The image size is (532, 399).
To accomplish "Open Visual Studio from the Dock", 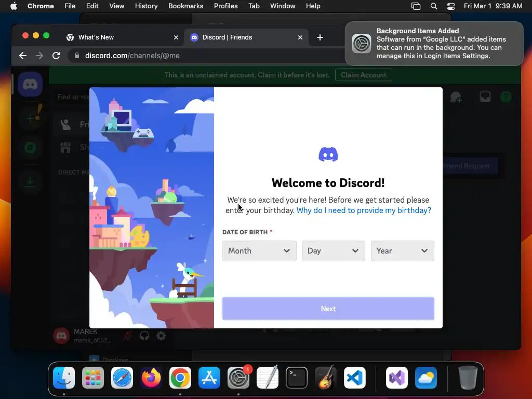I will tap(397, 378).
